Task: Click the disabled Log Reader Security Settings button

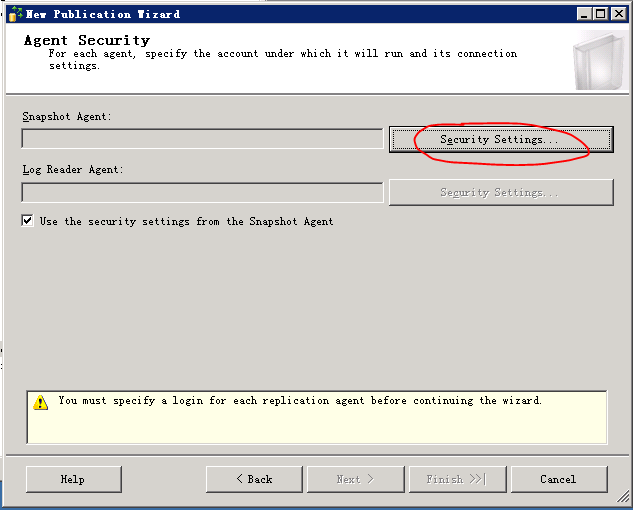Action: [501, 192]
